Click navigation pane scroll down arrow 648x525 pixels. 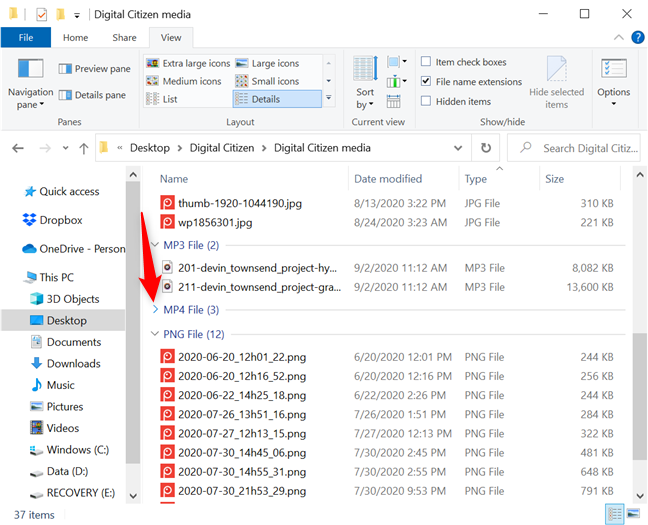pyautogui.click(x=133, y=496)
